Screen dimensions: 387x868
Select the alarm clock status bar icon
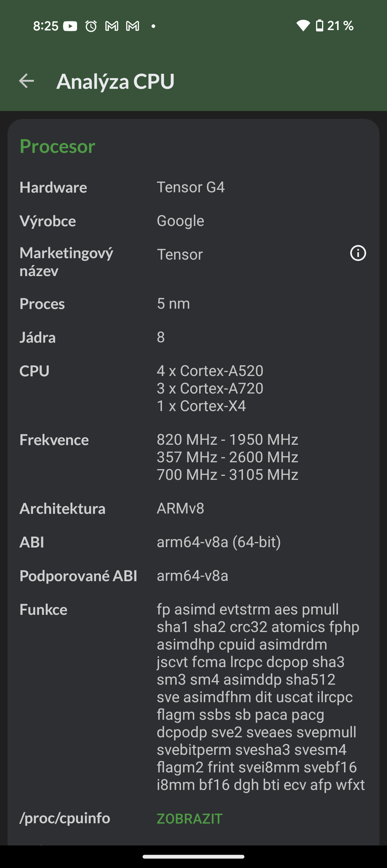pyautogui.click(x=91, y=25)
